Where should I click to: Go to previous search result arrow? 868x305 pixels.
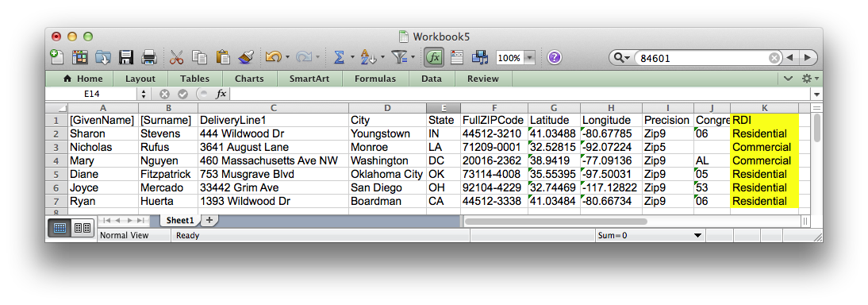pyautogui.click(x=790, y=58)
